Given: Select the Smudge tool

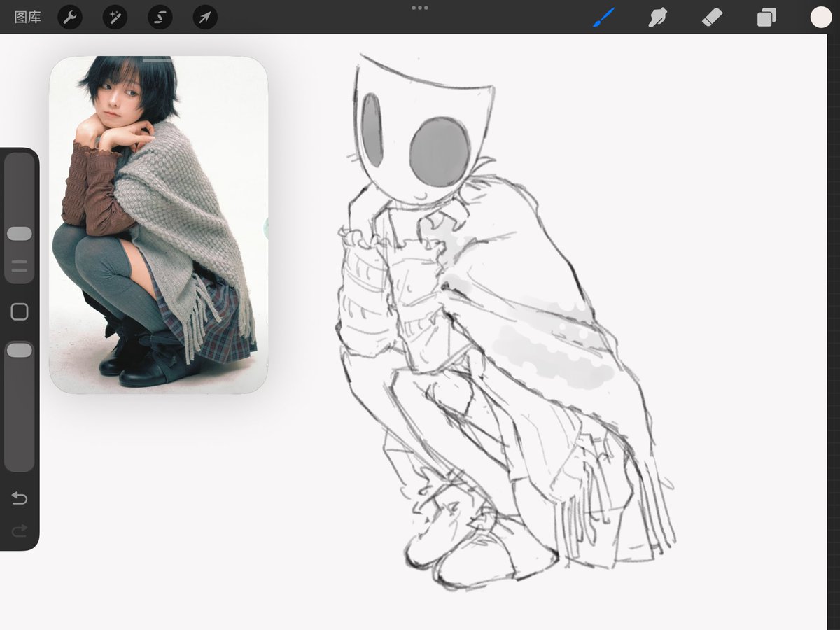Looking at the screenshot, I should tap(657, 17).
